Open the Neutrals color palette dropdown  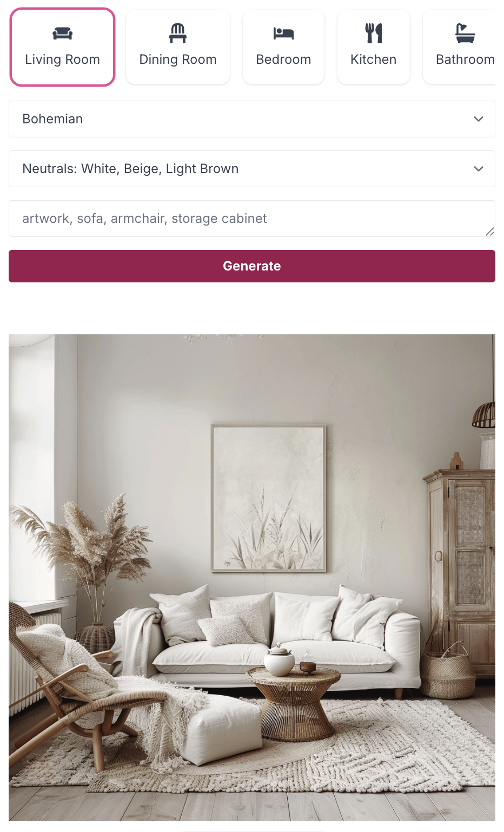point(252,169)
